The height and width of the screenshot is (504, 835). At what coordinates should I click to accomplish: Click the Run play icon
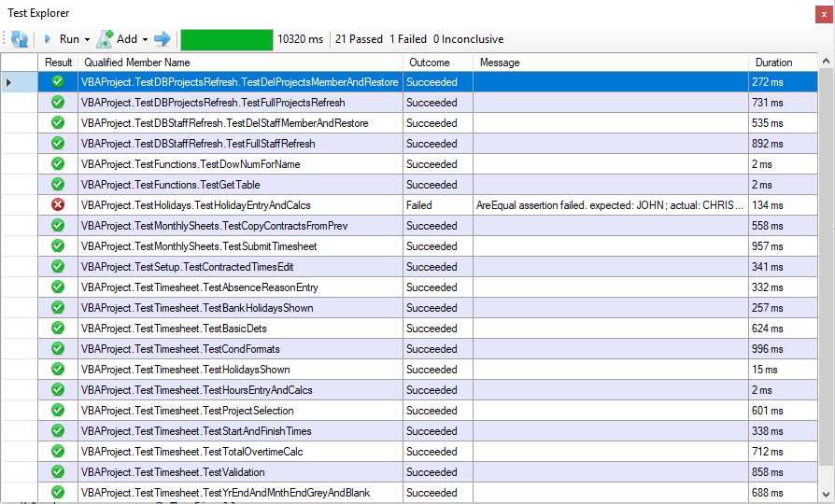(x=48, y=39)
